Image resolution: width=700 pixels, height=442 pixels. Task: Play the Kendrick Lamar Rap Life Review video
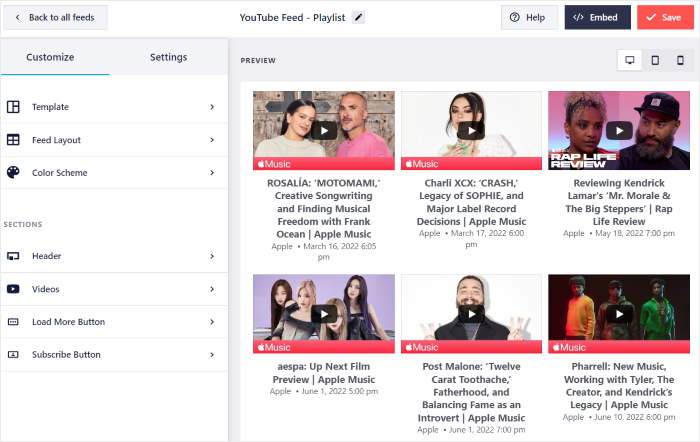(619, 131)
